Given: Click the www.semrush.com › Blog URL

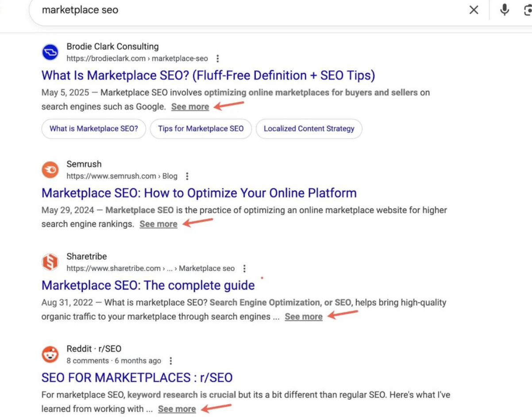Looking at the screenshot, I should [122, 176].
